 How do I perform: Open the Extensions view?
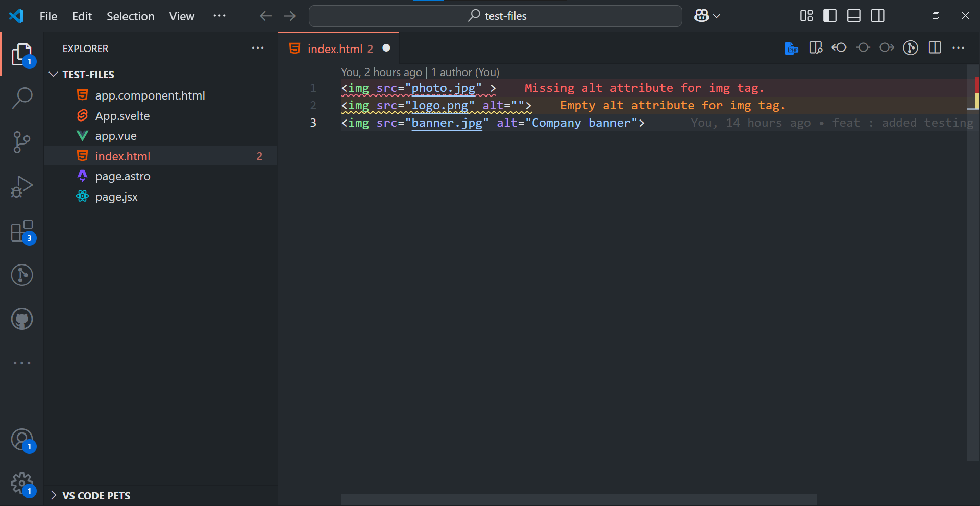tap(22, 231)
